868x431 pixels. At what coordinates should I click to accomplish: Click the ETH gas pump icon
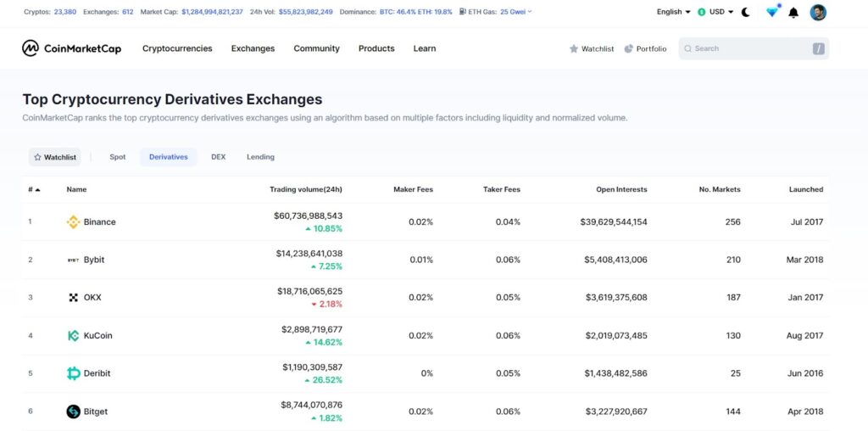[463, 11]
